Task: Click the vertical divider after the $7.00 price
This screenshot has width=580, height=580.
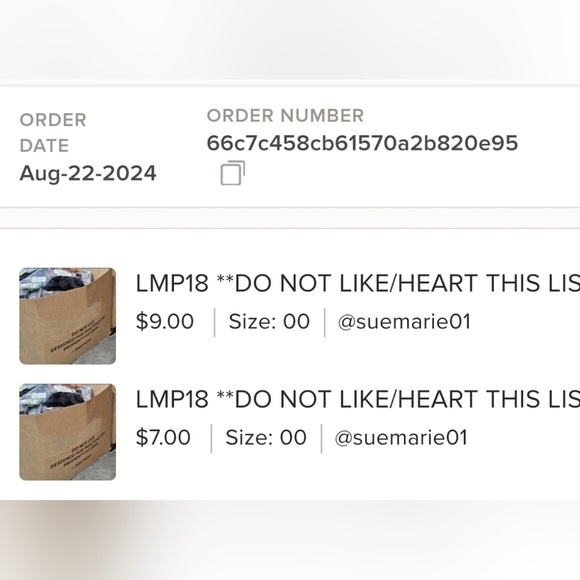Action: point(212,439)
